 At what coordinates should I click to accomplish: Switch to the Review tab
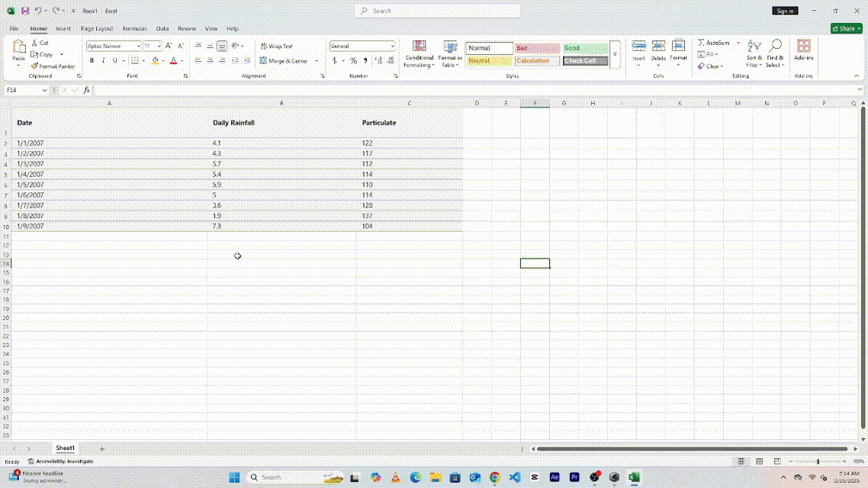point(187,28)
